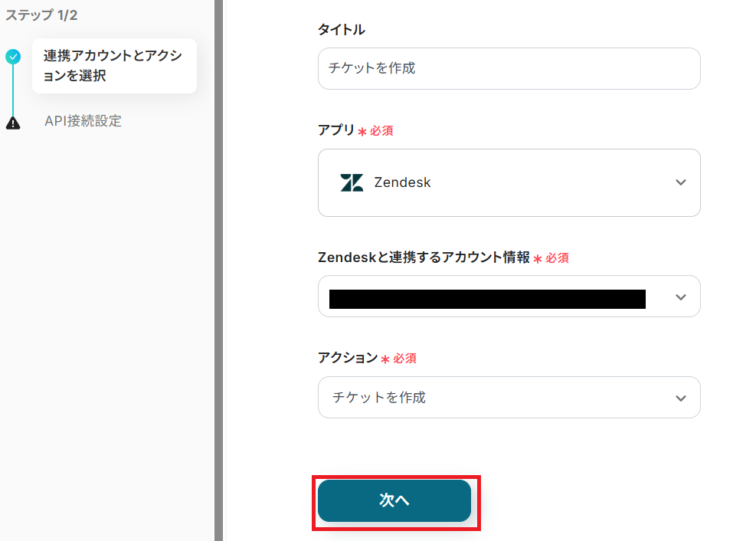The image size is (756, 541).
Task: Click the Zendesk app name text
Action: click(402, 182)
